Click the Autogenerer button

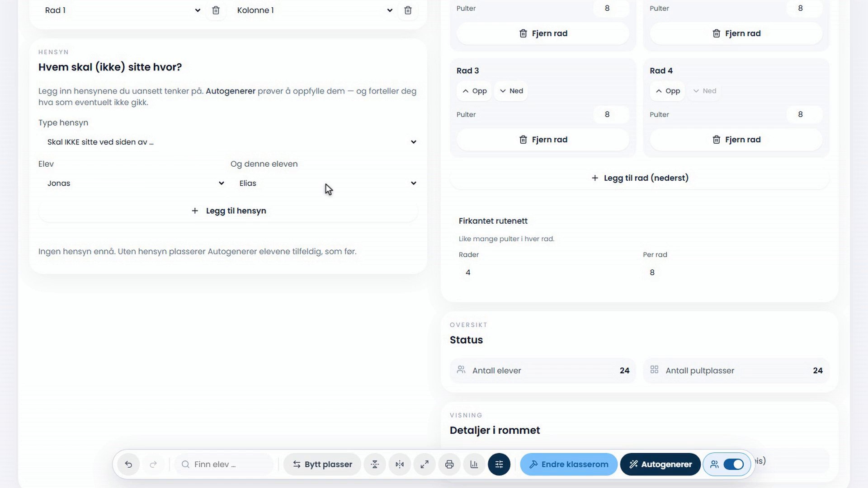click(x=660, y=464)
